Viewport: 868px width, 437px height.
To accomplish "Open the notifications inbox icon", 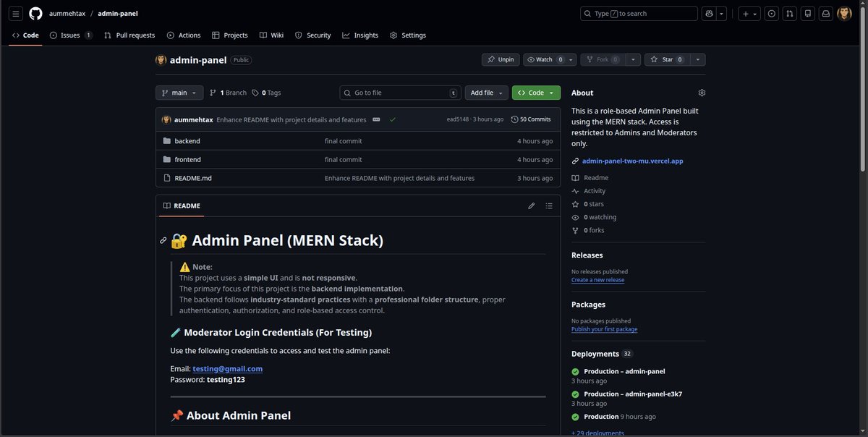I will (x=825, y=14).
